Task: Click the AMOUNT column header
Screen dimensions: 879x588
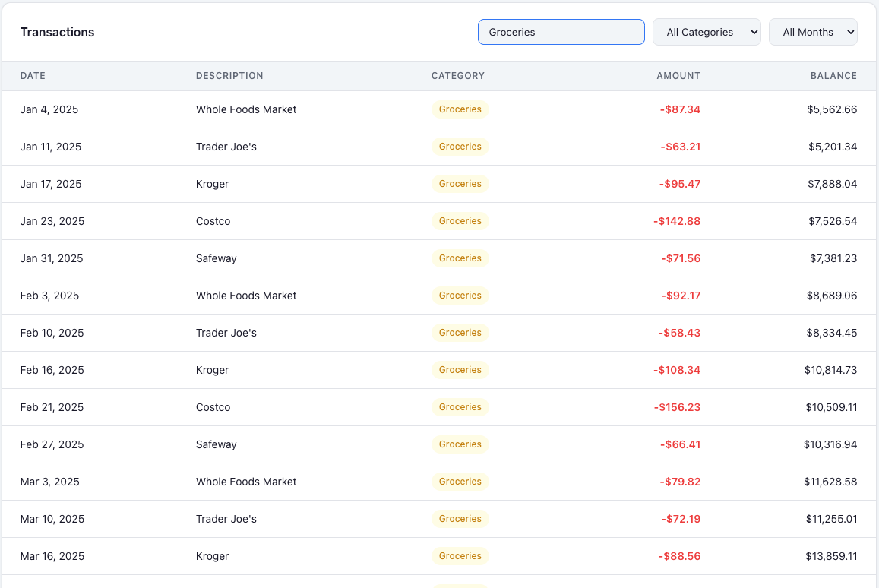Action: point(678,76)
